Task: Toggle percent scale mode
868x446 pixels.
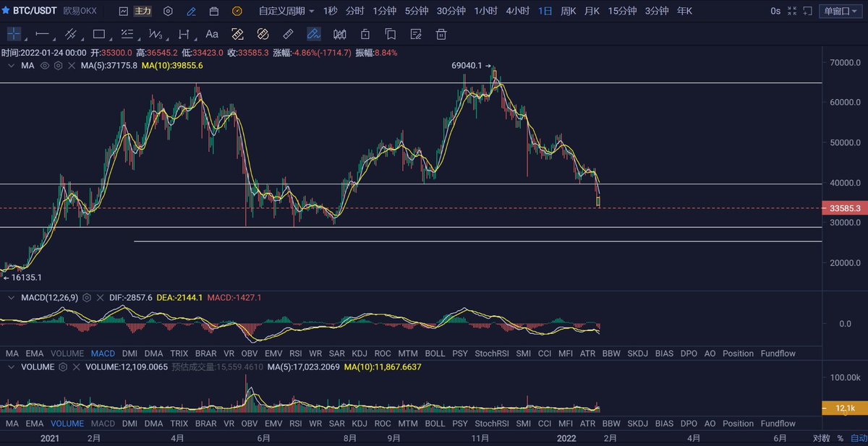Action: 841,438
